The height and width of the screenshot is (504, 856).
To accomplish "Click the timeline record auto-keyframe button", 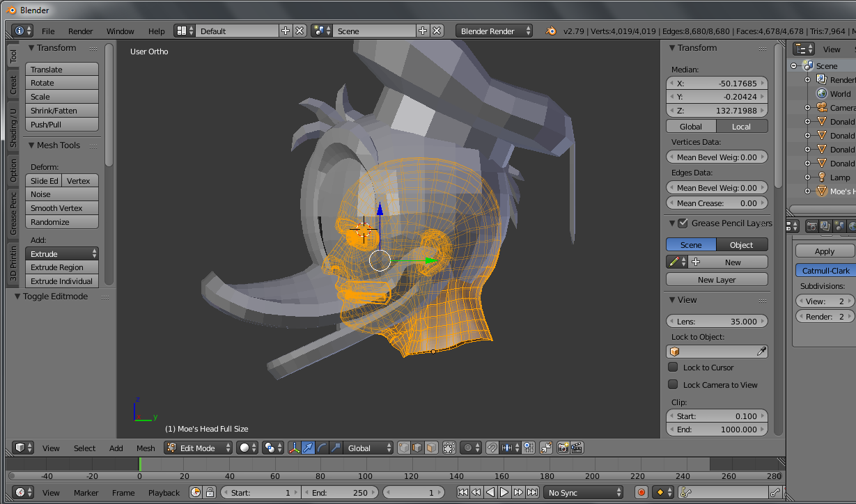I will (x=641, y=493).
